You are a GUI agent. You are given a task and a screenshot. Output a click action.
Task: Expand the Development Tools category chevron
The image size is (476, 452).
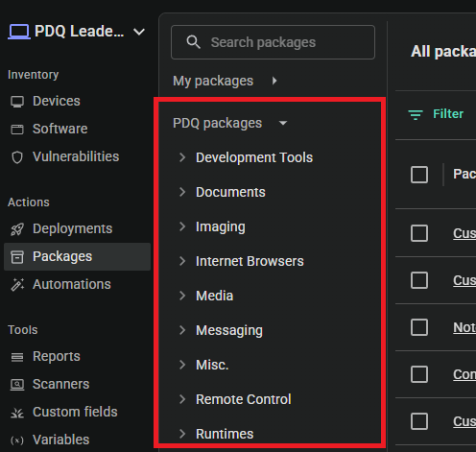coord(182,157)
